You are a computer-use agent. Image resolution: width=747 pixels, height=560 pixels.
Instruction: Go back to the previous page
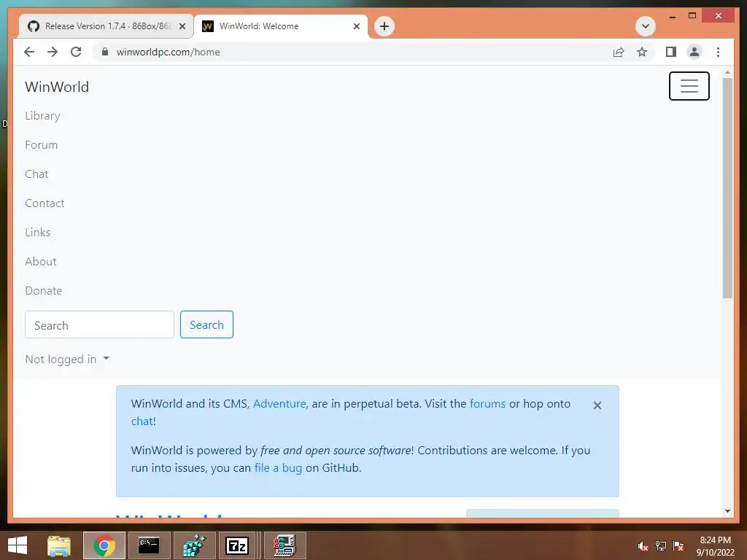(29, 52)
